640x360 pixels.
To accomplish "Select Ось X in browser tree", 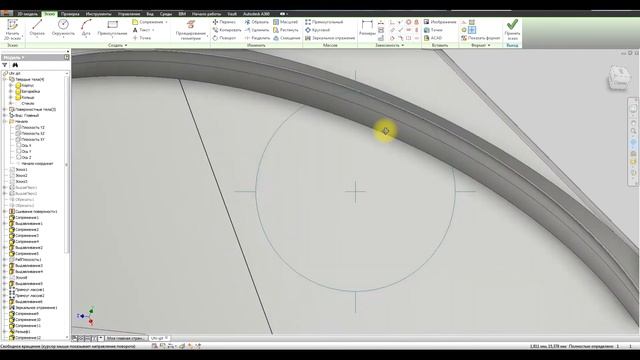I will tap(23, 145).
